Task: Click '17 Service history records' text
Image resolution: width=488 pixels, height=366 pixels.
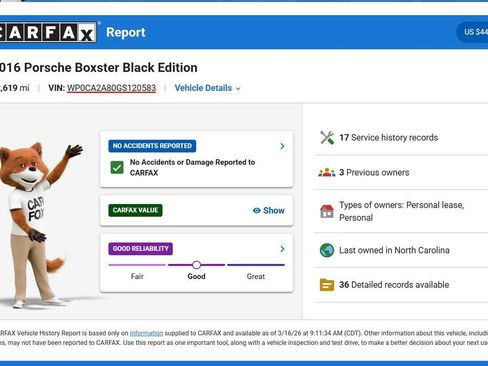Action: pyautogui.click(x=388, y=138)
